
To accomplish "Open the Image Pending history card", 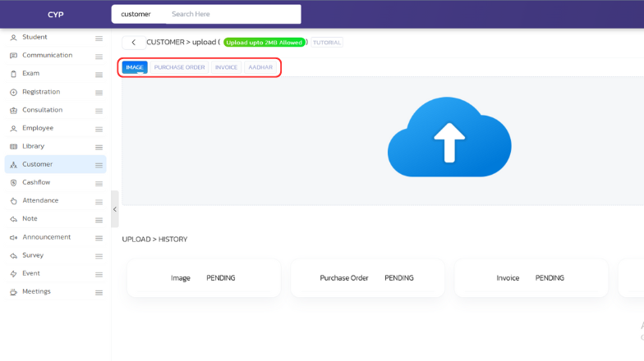I will click(203, 278).
